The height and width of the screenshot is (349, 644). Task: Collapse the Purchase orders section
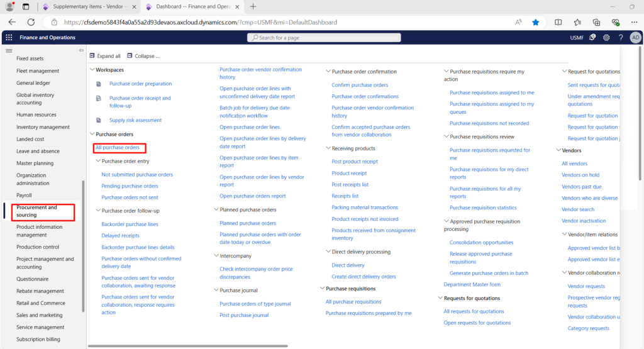[x=92, y=134]
